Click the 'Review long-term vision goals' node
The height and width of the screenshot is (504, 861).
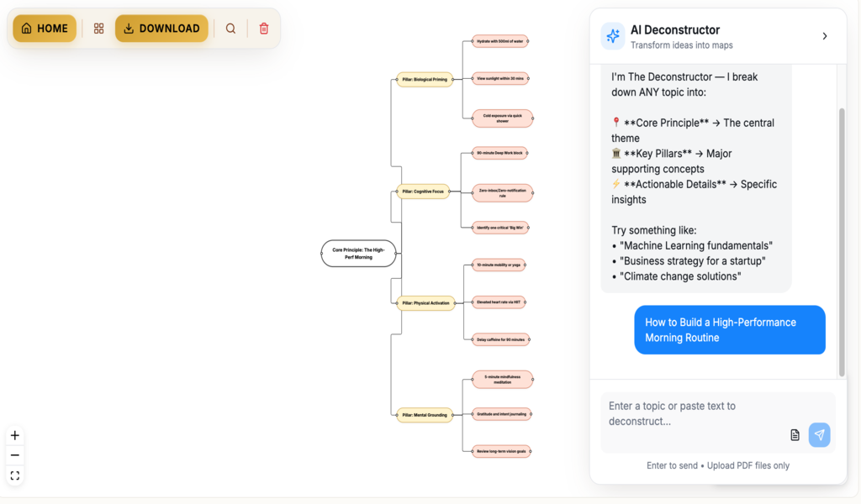[x=501, y=451]
